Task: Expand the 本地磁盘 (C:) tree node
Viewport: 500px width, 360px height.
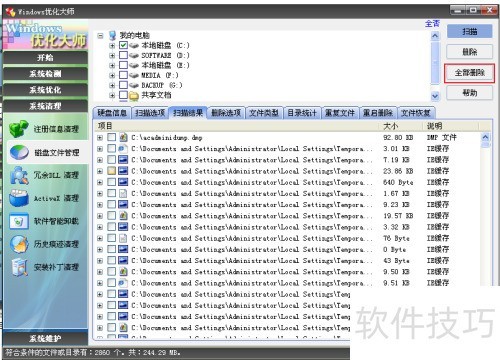Action: 112,46
